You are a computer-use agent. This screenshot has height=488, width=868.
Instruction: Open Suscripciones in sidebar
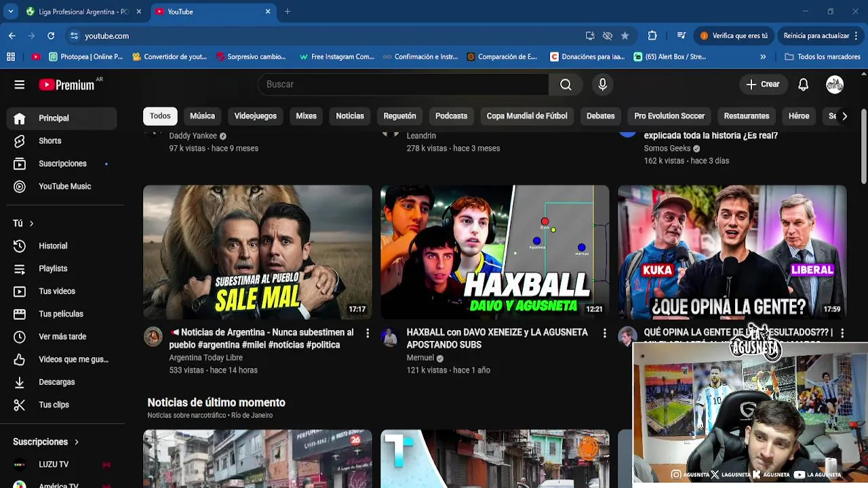pos(62,163)
